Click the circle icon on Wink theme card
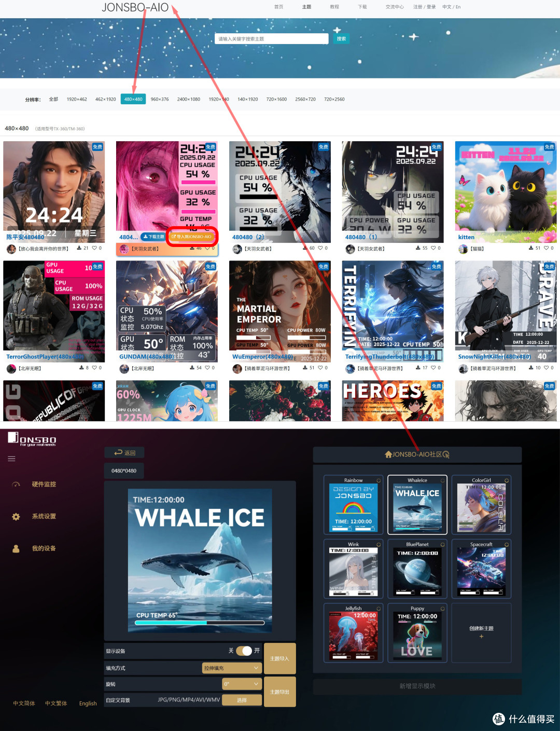The width and height of the screenshot is (560, 731). [x=379, y=544]
